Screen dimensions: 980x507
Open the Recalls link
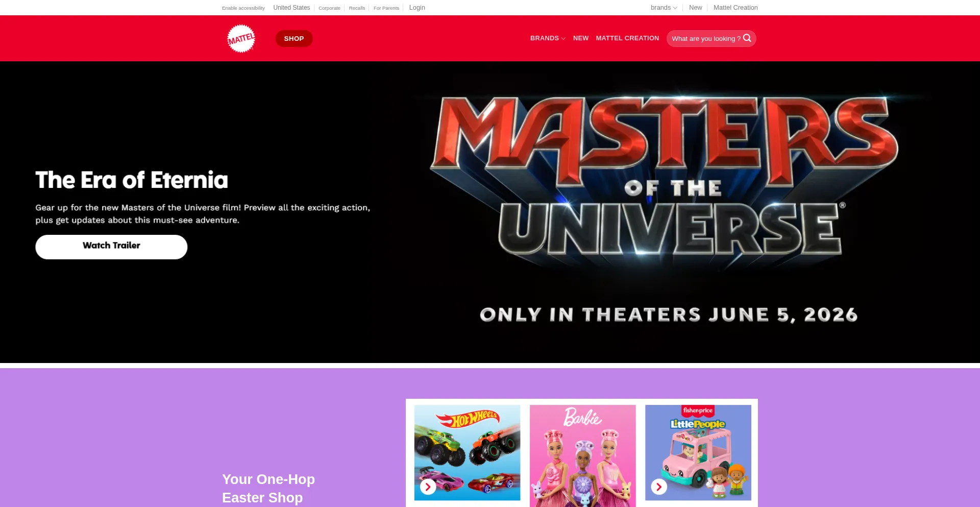coord(357,8)
